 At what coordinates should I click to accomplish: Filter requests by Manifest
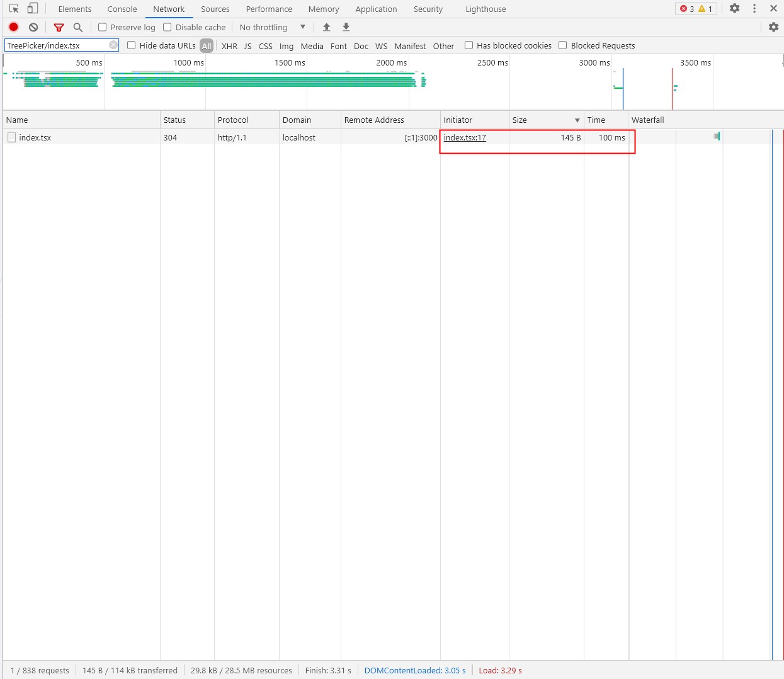click(410, 46)
